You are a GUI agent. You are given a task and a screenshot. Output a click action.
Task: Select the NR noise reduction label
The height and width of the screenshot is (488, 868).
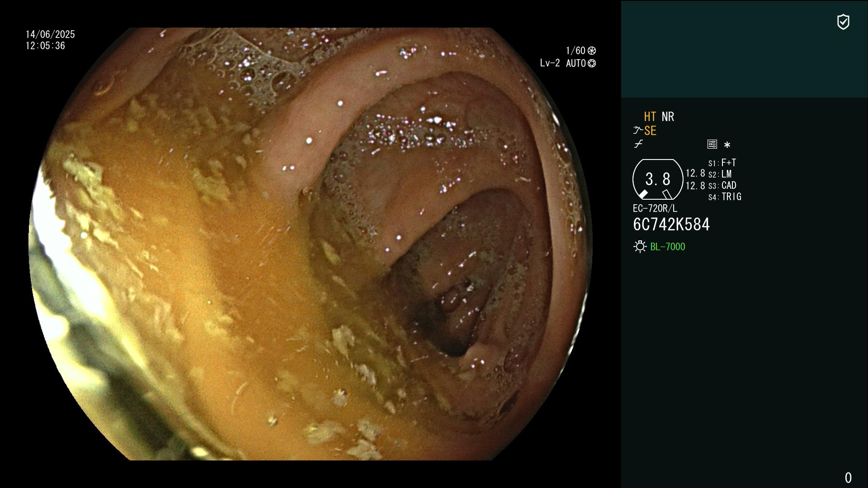point(668,117)
